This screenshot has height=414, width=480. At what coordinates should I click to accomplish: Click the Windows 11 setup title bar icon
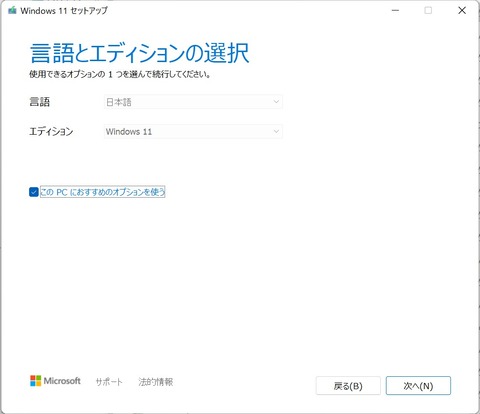[12, 10]
